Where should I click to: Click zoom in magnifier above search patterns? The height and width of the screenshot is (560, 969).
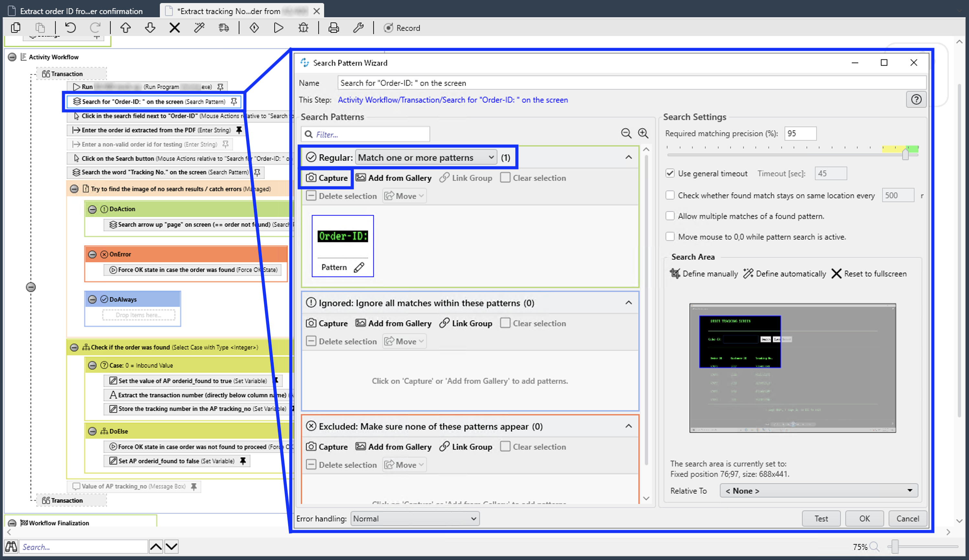(x=643, y=133)
